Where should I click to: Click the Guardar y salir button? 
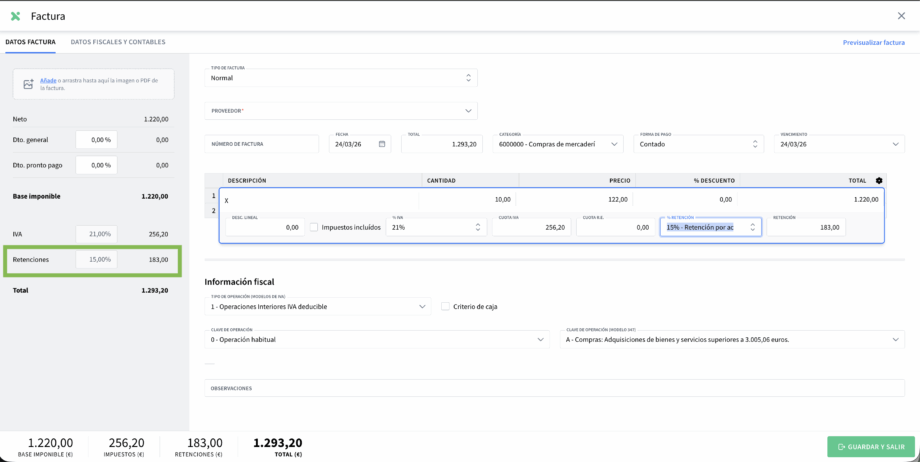coord(870,447)
